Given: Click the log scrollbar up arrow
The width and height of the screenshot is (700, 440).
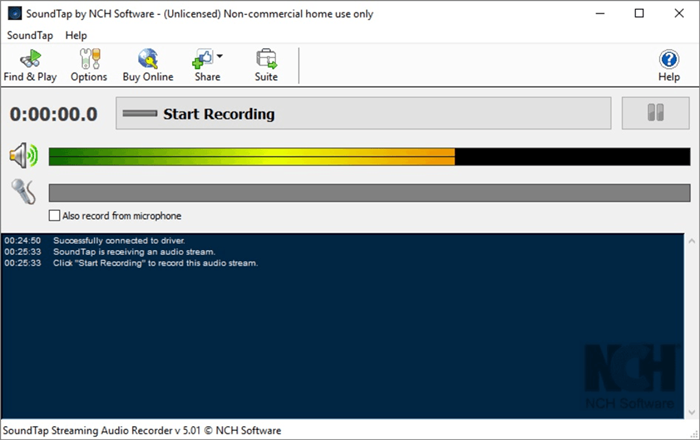Looking at the screenshot, I should click(692, 241).
